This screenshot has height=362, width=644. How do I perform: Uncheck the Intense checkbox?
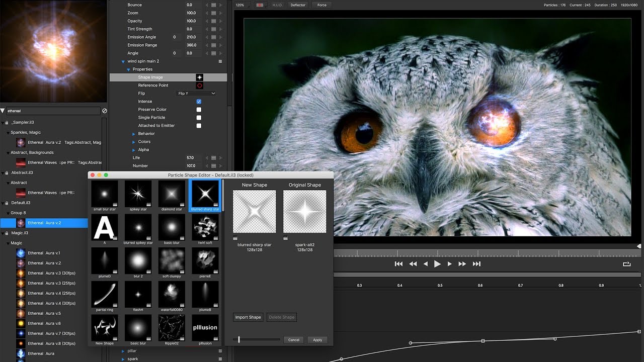coord(198,101)
